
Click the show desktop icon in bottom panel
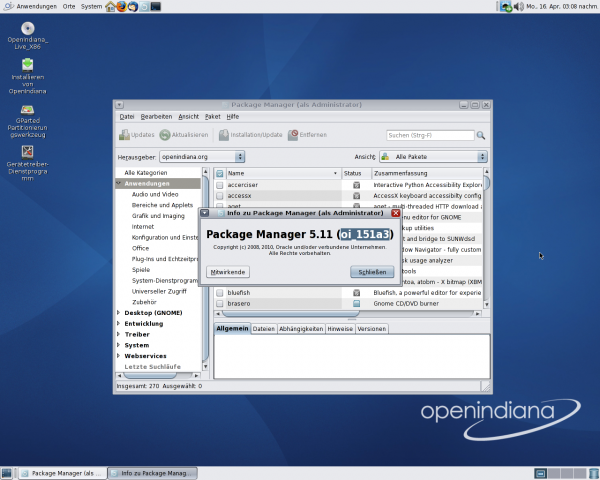(x=7, y=473)
